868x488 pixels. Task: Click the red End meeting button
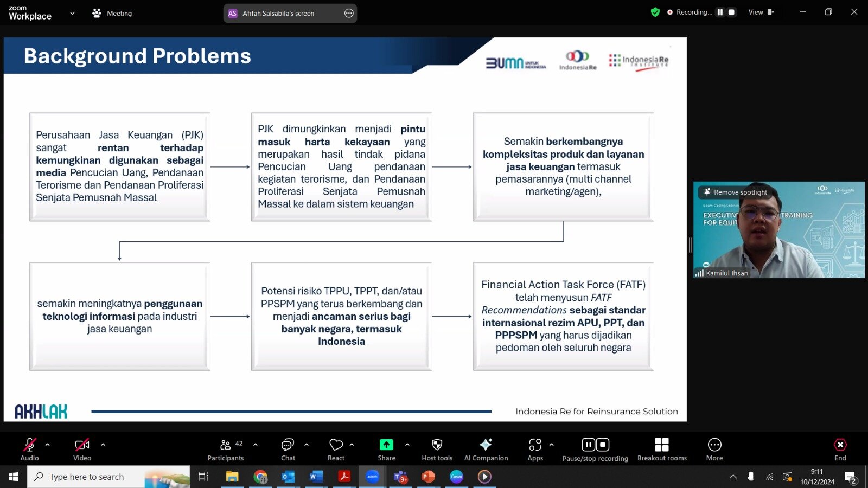point(840,450)
